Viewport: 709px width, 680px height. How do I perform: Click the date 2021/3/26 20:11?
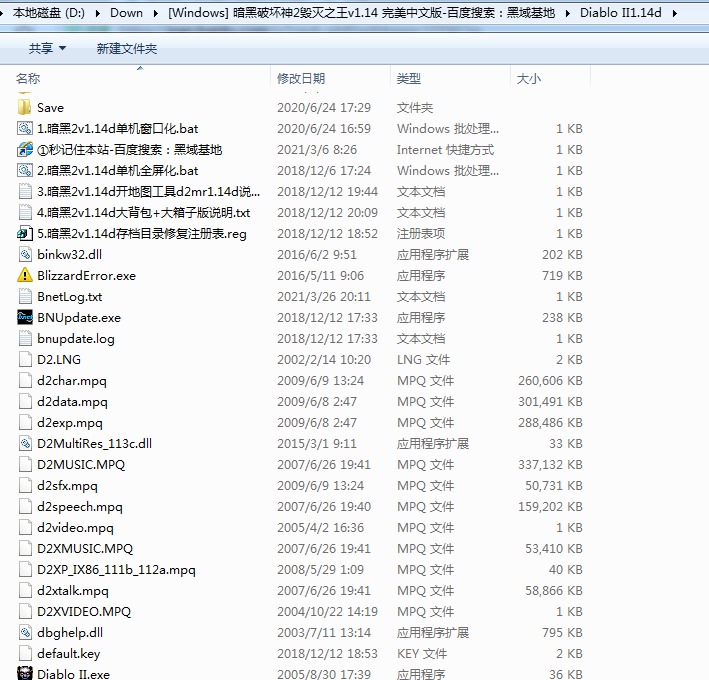pos(324,297)
